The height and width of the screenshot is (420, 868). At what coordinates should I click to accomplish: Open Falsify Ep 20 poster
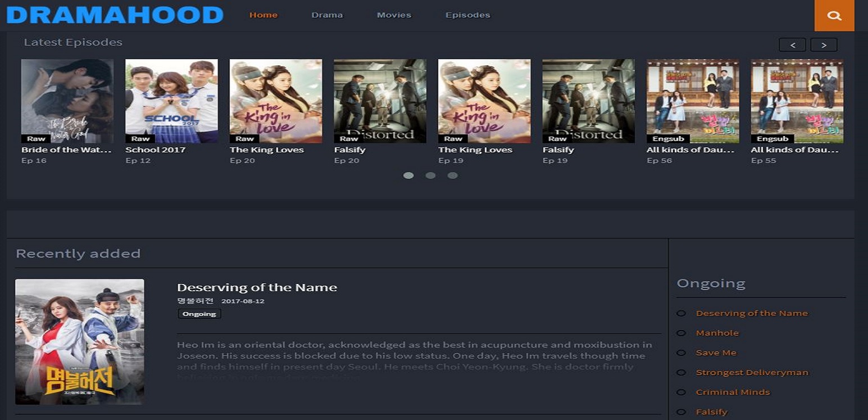(380, 101)
